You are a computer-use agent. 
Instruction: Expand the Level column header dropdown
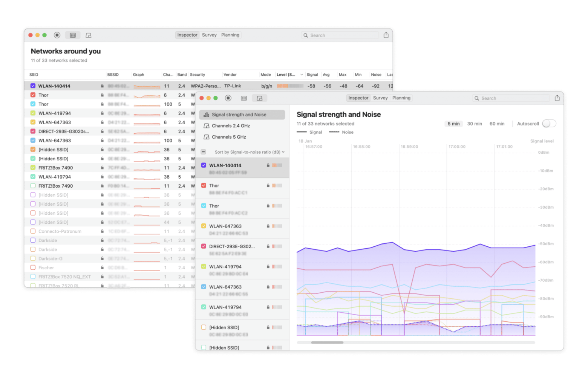coord(301,75)
